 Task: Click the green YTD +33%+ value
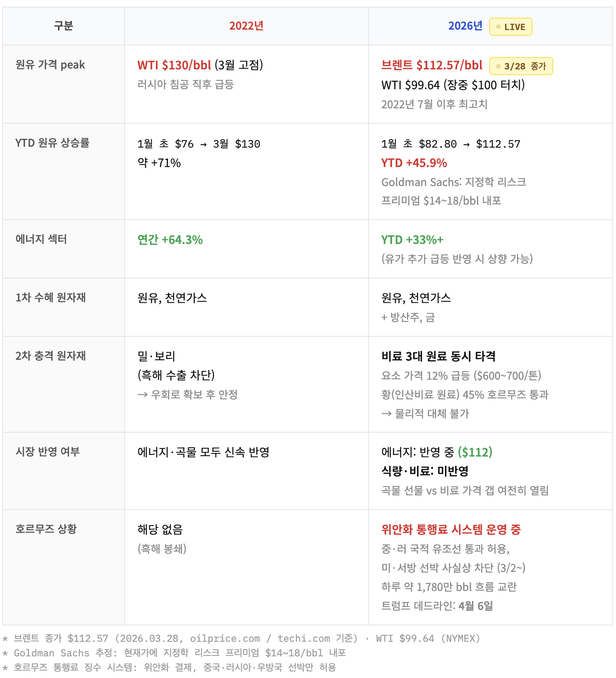pyautogui.click(x=412, y=240)
